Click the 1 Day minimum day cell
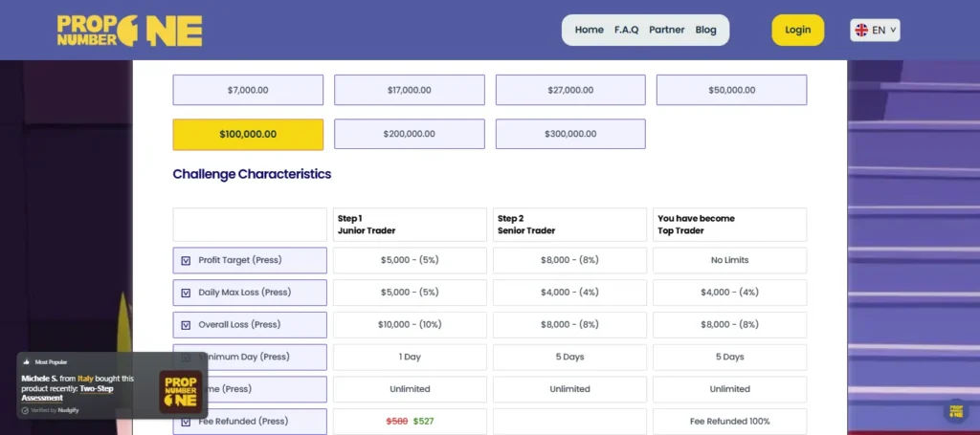Viewport: 980px width, 435px height. click(410, 357)
